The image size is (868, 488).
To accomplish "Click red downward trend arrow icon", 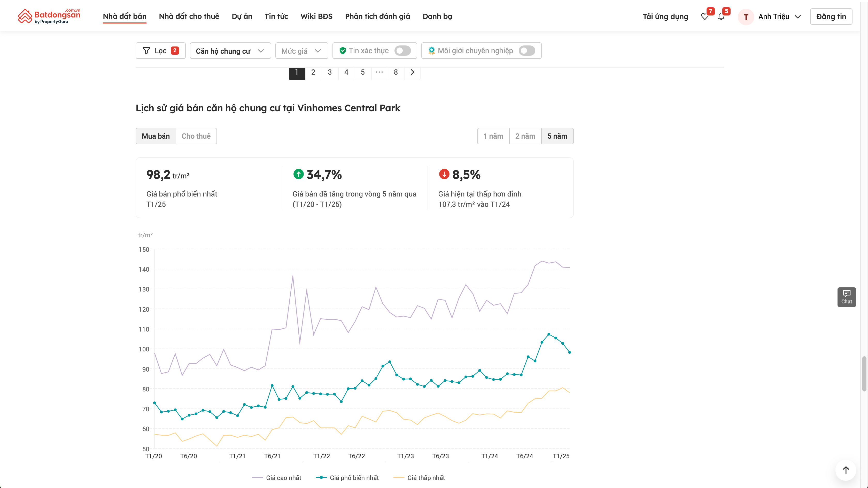I will pos(444,174).
